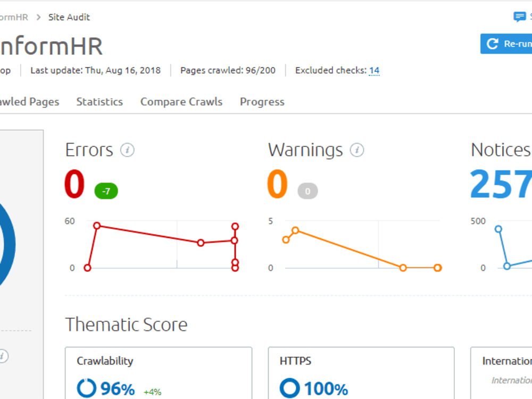Click the gray 0 warnings change badge
The image size is (532, 399).
coord(307,191)
